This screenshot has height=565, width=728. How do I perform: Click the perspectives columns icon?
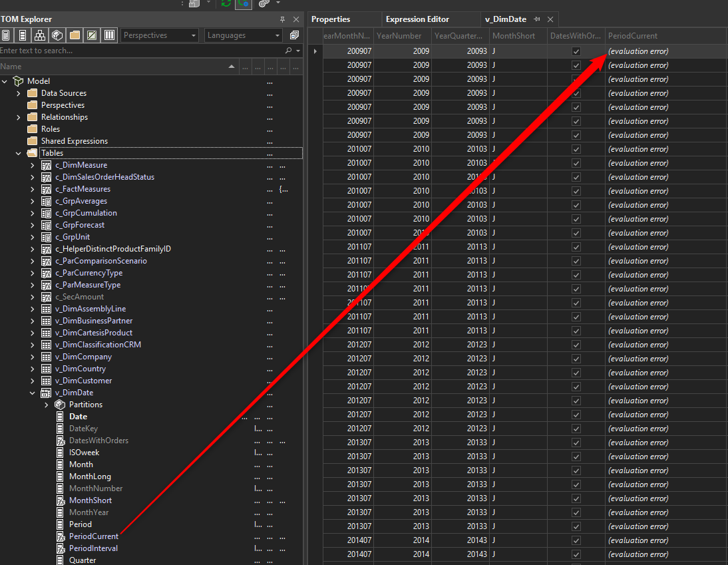point(109,35)
